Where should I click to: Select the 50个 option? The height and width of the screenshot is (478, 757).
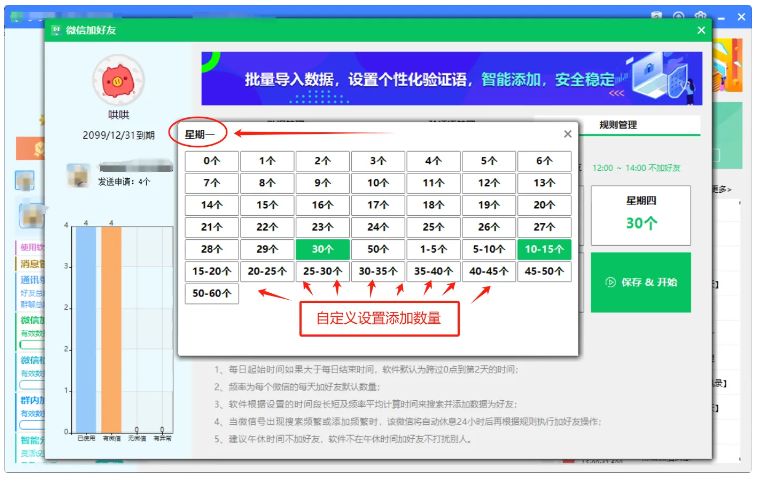[x=378, y=249]
